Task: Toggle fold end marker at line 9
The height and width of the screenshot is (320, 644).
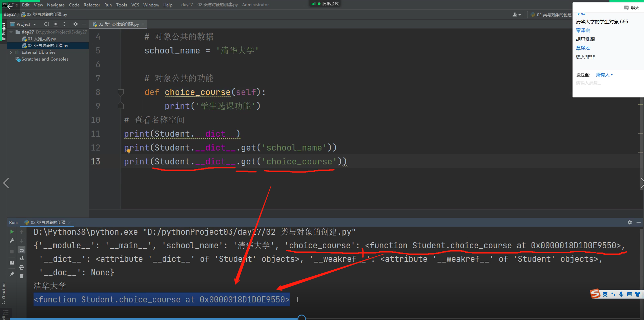Action: pos(121,106)
